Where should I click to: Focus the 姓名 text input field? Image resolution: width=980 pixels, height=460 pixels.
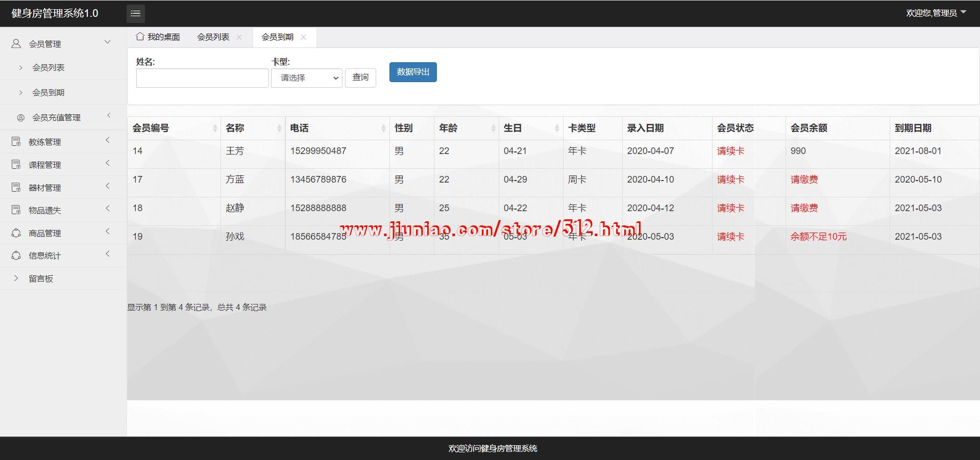coord(202,78)
